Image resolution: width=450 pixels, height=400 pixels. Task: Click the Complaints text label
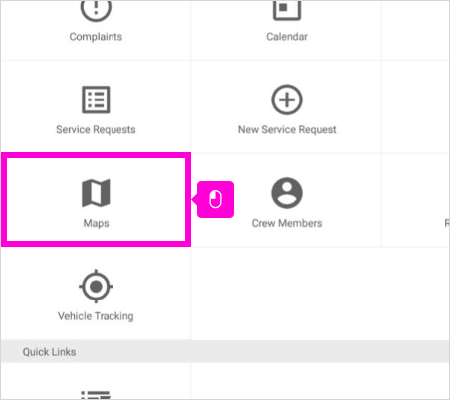[96, 37]
